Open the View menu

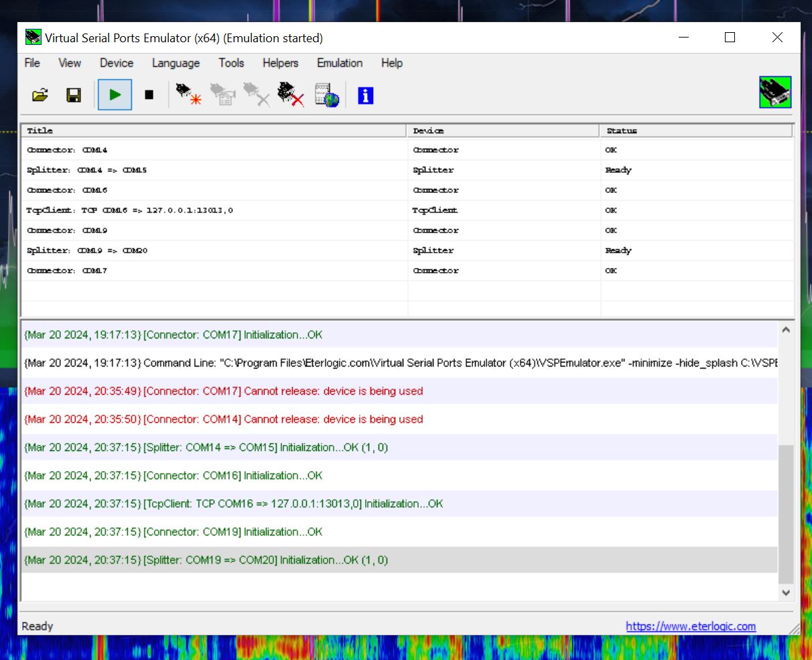coord(70,63)
